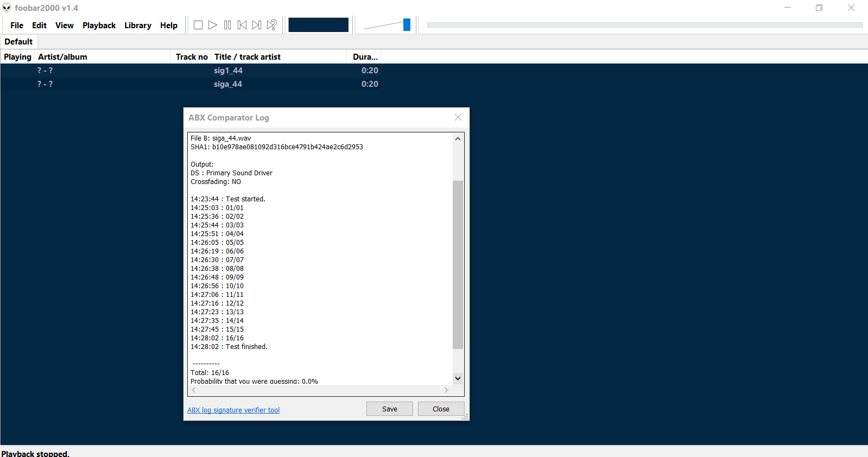Select the Default playlist tab
868x457 pixels.
pyautogui.click(x=18, y=42)
